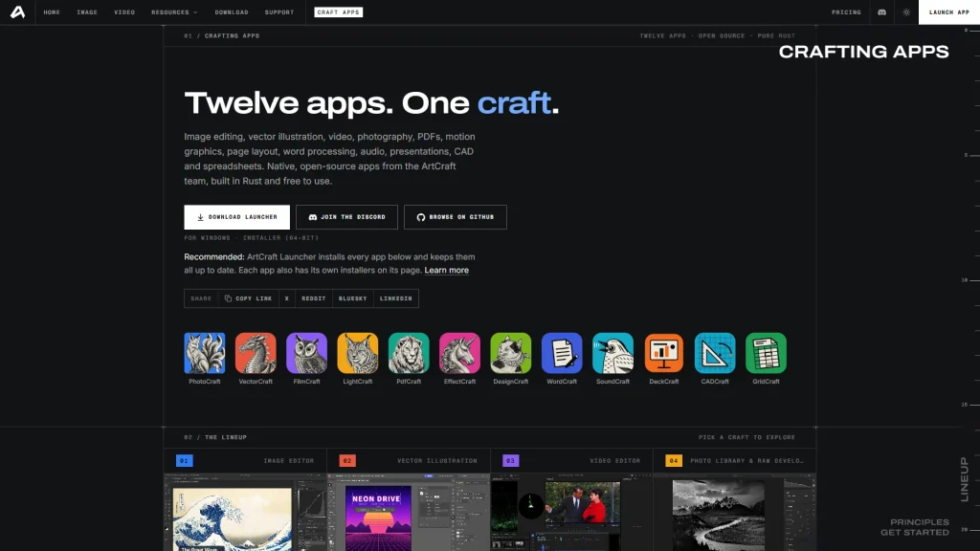This screenshot has height=551, width=980.
Task: Open the EffectCraft unicorn app icon
Action: [459, 353]
